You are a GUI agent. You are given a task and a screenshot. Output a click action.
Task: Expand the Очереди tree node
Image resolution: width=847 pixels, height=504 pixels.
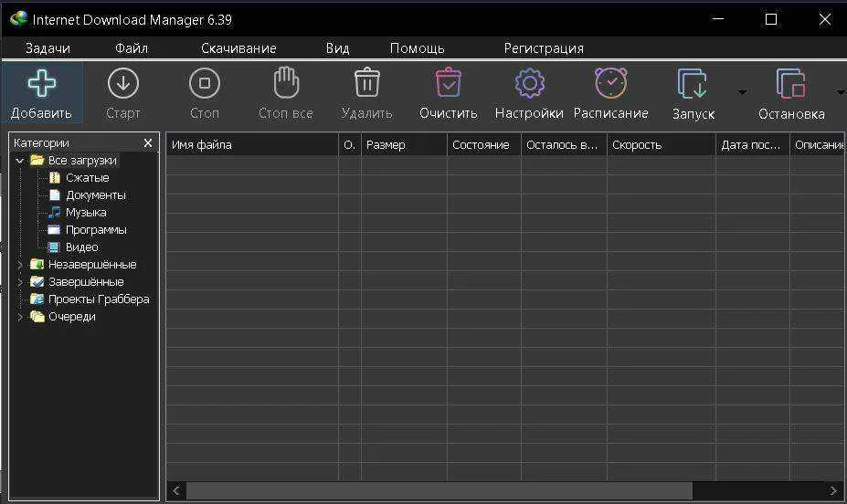pyautogui.click(x=20, y=317)
